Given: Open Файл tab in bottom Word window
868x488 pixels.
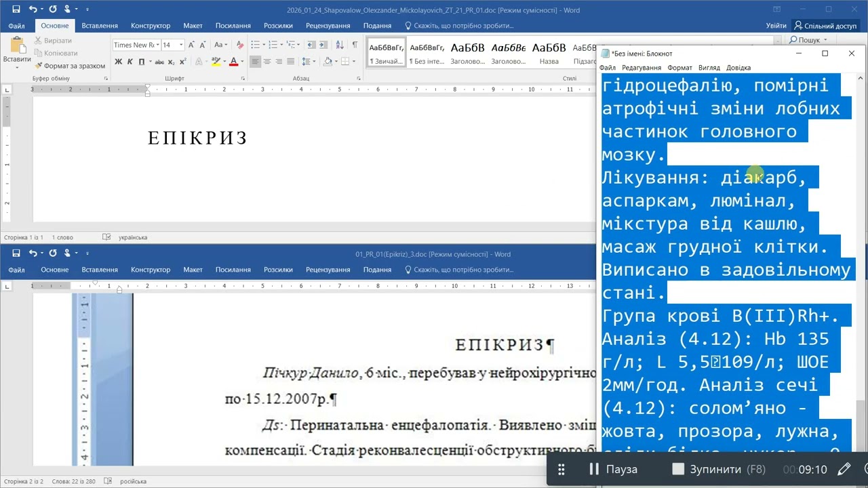Looking at the screenshot, I should pyautogui.click(x=16, y=270).
